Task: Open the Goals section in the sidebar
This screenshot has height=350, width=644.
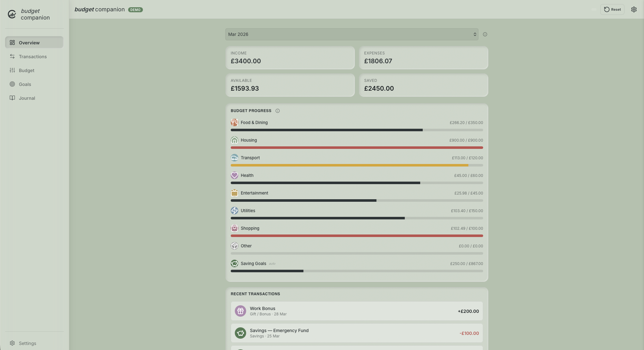Action: pyautogui.click(x=25, y=84)
